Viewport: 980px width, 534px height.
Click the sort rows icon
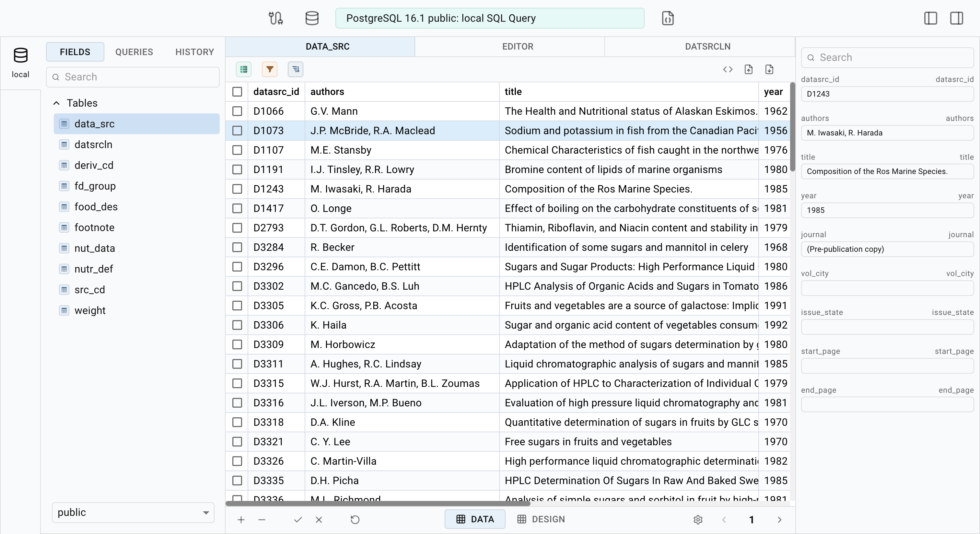click(x=296, y=69)
